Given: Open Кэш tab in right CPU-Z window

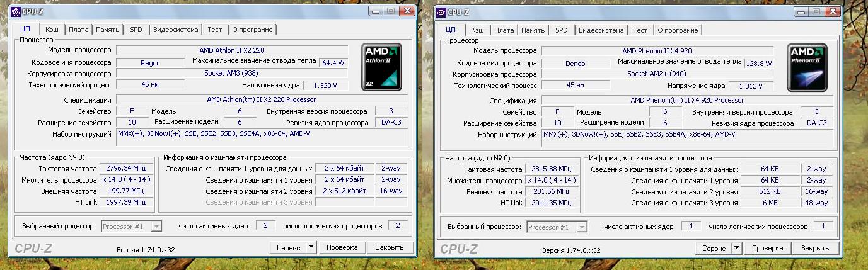Looking at the screenshot, I should click(477, 30).
